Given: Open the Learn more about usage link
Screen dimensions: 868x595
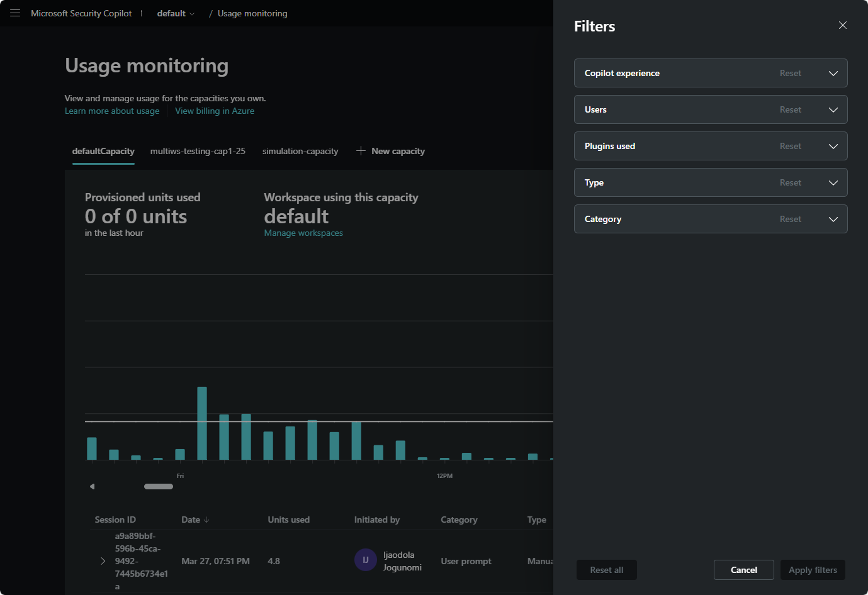Looking at the screenshot, I should [112, 111].
